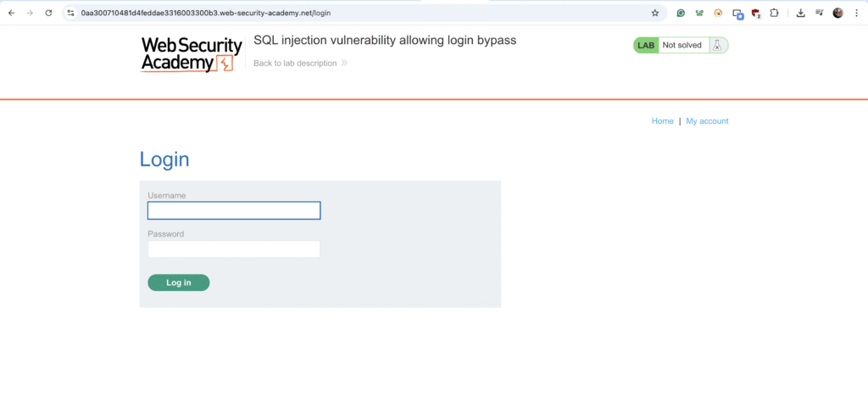
Task: Bookmark this page with the star icon
Action: [655, 13]
